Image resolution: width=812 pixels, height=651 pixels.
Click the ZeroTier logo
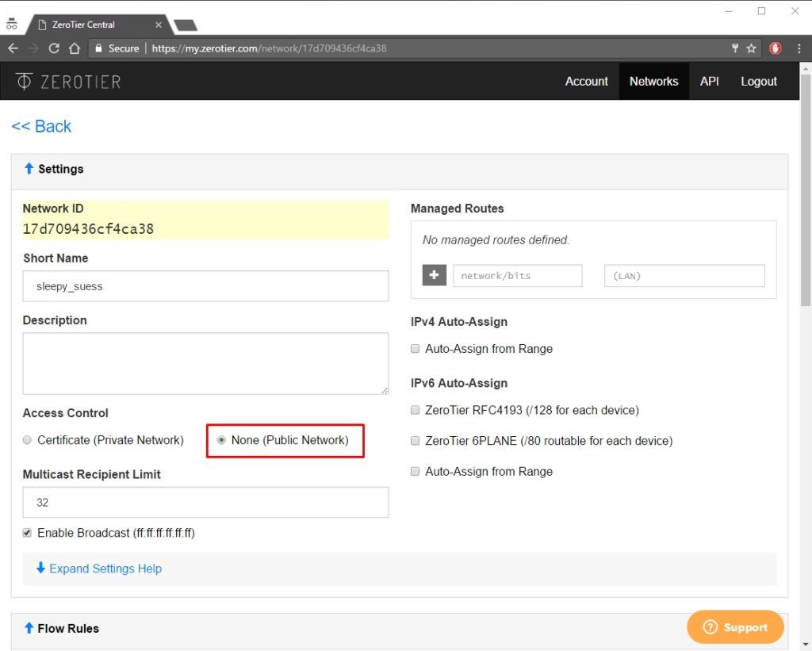(x=68, y=82)
